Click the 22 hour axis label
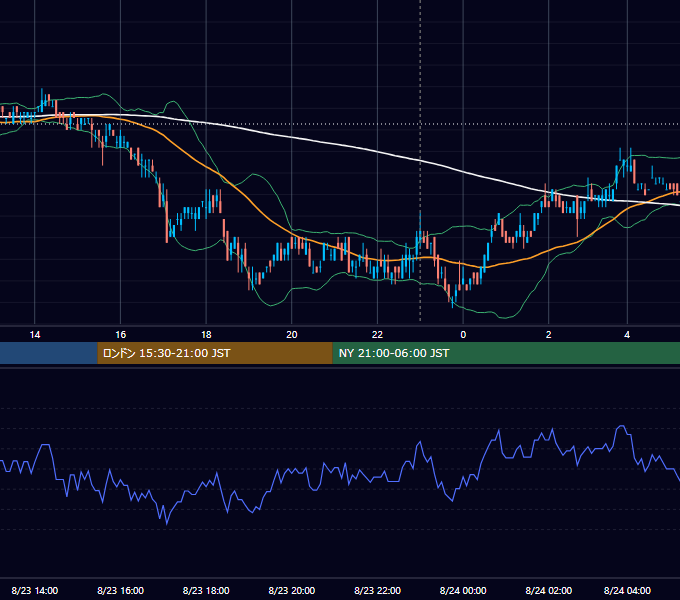Image resolution: width=680 pixels, height=600 pixels. coord(377,335)
